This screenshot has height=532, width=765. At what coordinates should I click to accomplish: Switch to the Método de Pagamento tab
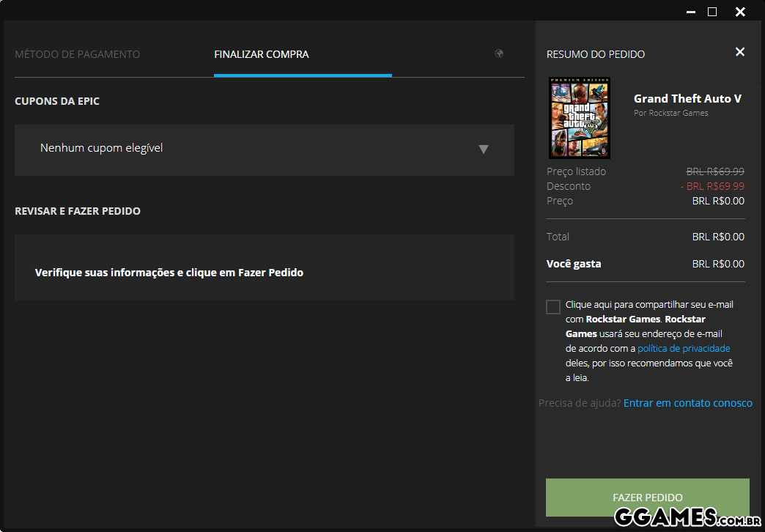click(78, 54)
